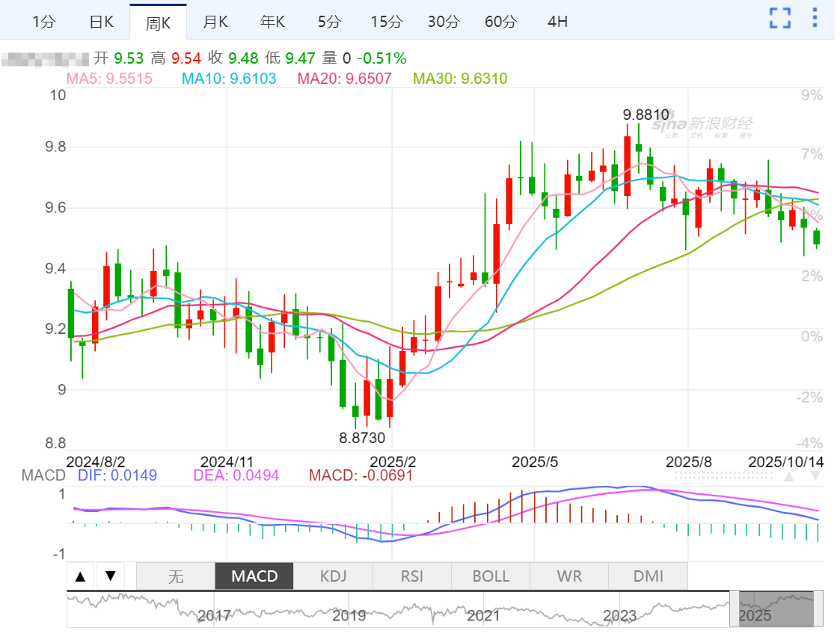Screen dimensions: 840x640
Task: Click the gray down triangle beside MACD panel
Action: 815,476
